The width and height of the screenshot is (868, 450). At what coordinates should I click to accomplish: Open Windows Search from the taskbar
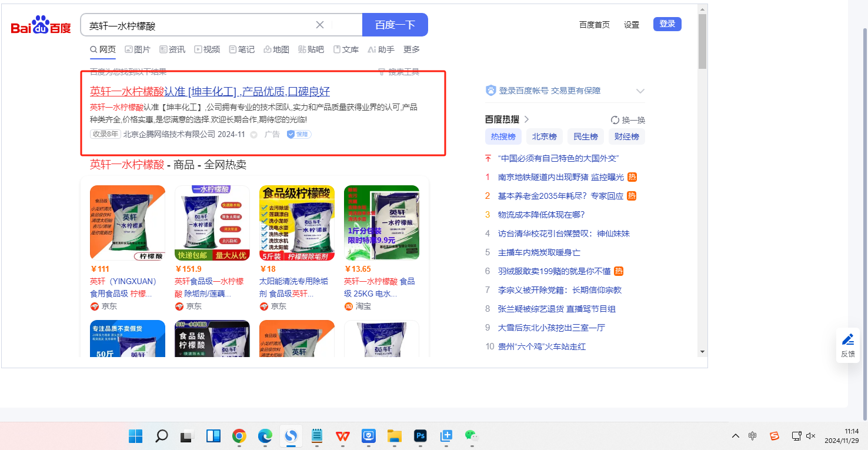[x=161, y=436]
